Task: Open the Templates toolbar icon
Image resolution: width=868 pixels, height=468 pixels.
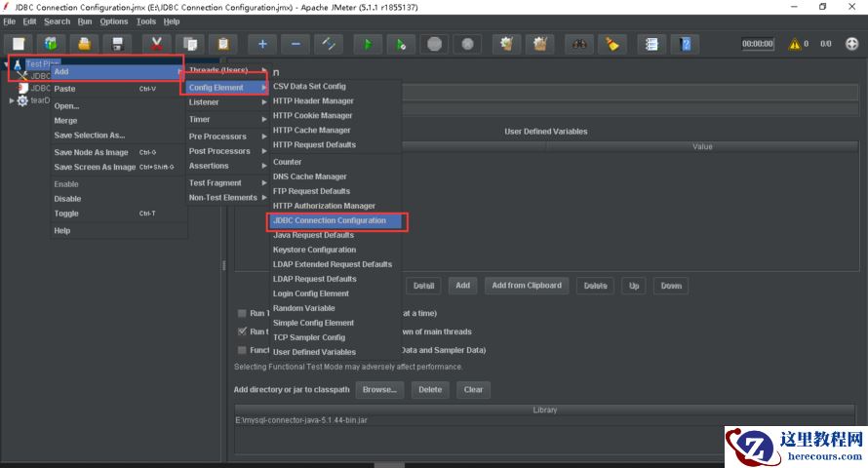Action: click(x=51, y=44)
